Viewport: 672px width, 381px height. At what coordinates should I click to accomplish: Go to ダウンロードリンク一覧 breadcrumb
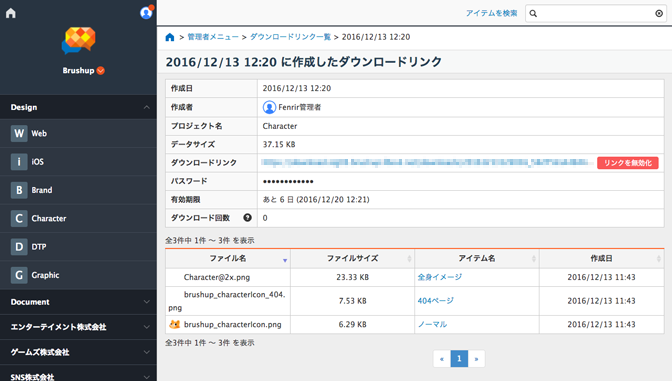point(290,37)
